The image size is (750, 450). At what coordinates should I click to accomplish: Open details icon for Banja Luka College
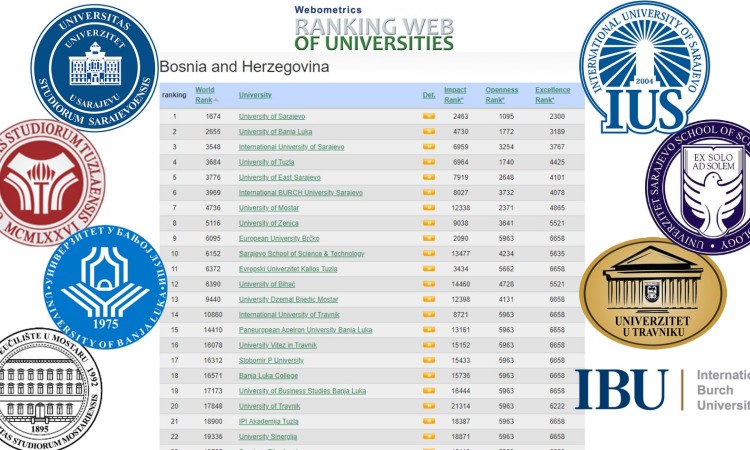(429, 376)
